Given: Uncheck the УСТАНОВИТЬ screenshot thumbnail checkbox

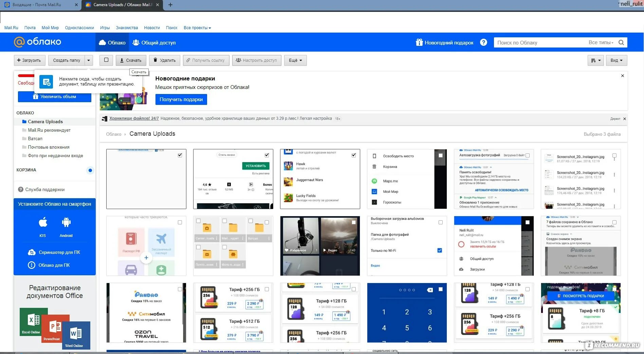Looking at the screenshot, I should point(267,155).
